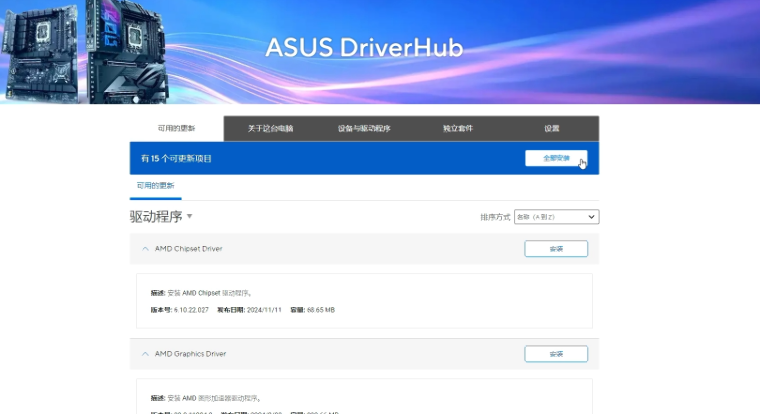The height and width of the screenshot is (414, 760).
Task: Click the AMD 图形加速器驱动程序 description
Action: 214,398
